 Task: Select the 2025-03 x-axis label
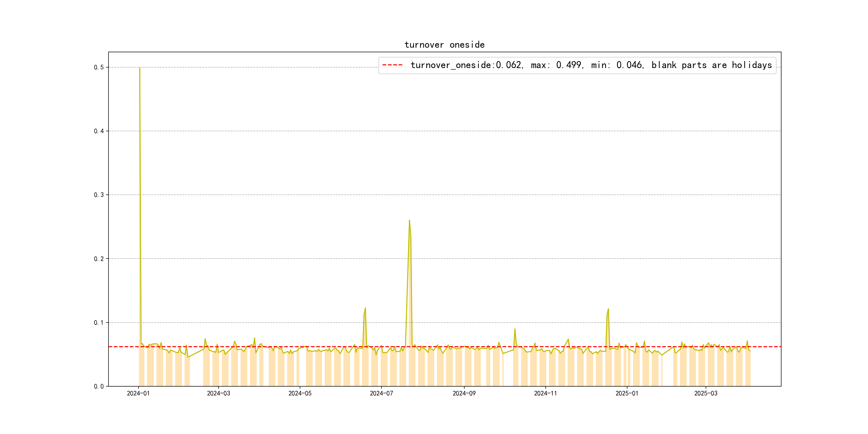[x=706, y=393]
